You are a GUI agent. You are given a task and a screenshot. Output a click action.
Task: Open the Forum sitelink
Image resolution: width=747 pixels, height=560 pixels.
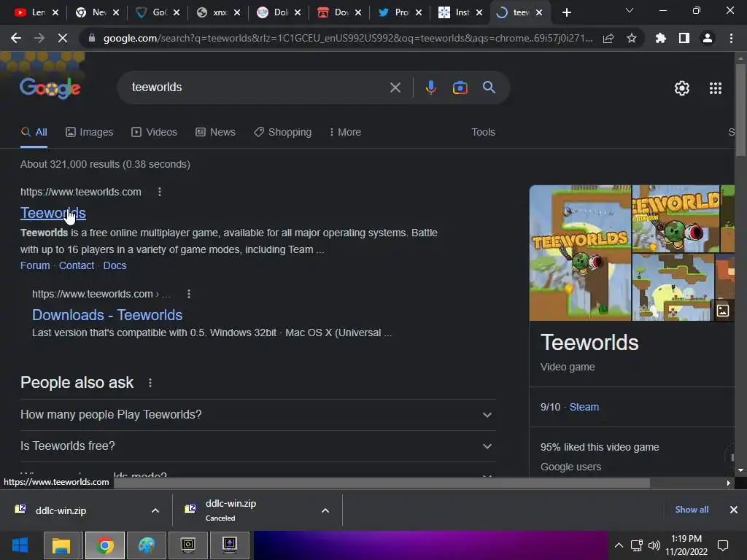tap(35, 265)
